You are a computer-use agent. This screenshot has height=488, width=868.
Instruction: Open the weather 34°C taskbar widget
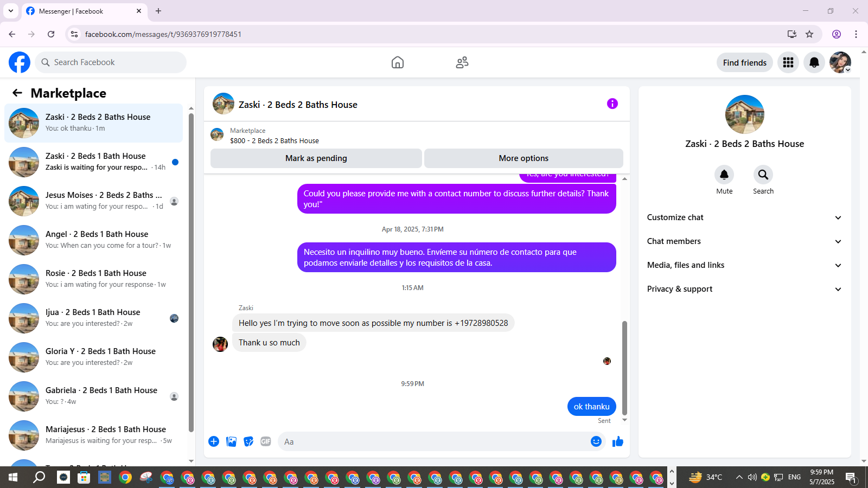705,477
